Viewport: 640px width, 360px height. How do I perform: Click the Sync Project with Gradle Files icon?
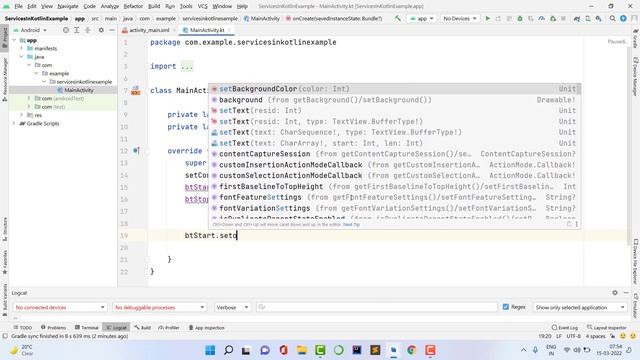click(x=577, y=18)
